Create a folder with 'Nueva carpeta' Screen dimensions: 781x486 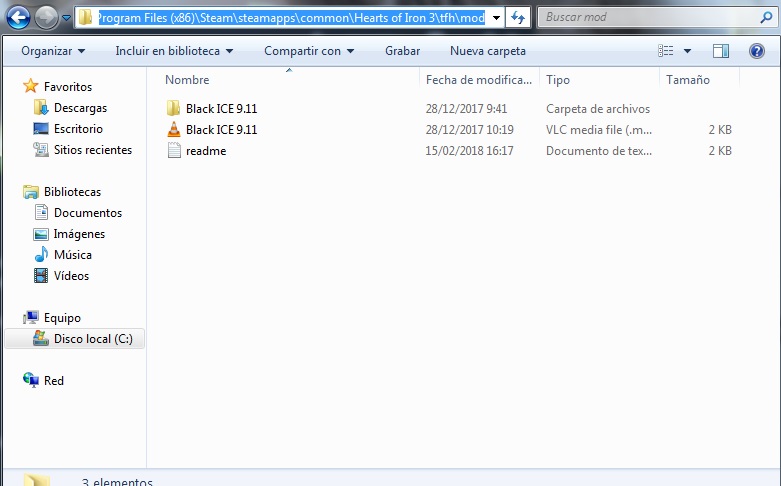coord(488,51)
